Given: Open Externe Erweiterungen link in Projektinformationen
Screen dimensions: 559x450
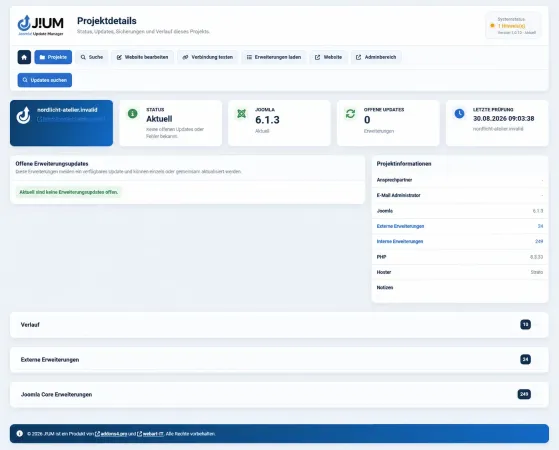Looking at the screenshot, I should [x=400, y=226].
